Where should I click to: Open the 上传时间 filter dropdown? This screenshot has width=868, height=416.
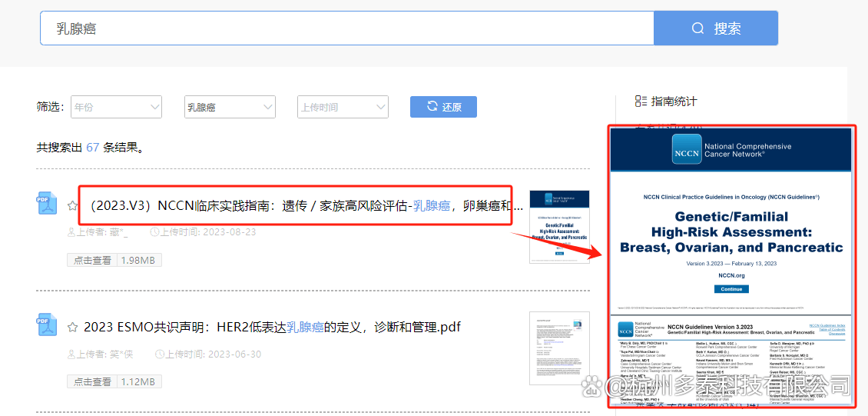[x=343, y=107]
